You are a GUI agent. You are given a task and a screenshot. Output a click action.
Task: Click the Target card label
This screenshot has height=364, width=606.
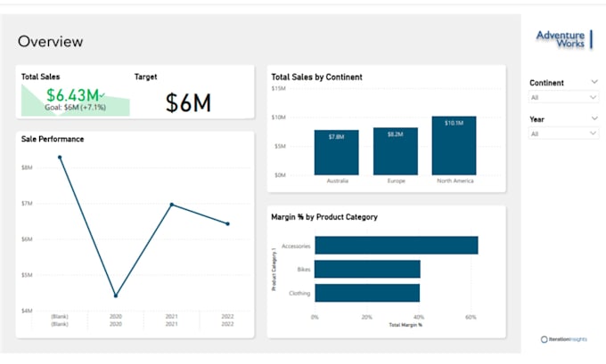[145, 77]
